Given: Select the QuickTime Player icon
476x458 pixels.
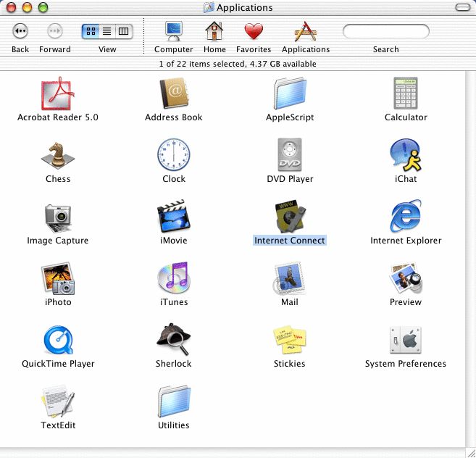Looking at the screenshot, I should pyautogui.click(x=58, y=340).
